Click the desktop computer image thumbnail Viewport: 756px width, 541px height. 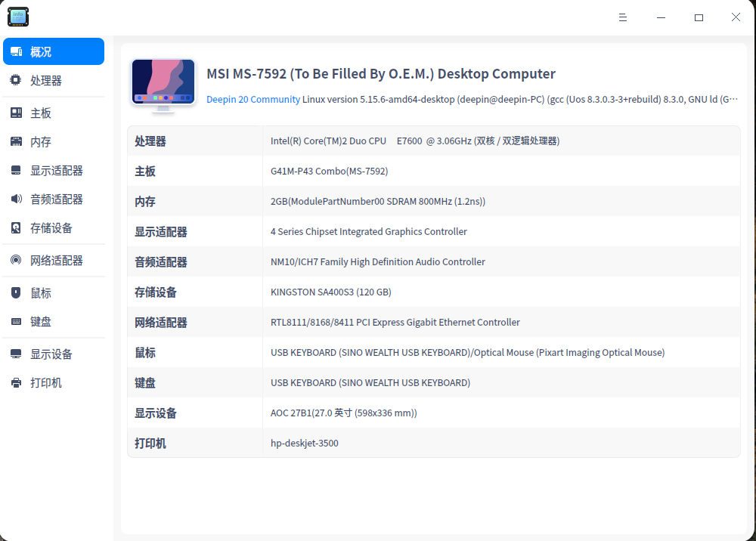(x=163, y=85)
